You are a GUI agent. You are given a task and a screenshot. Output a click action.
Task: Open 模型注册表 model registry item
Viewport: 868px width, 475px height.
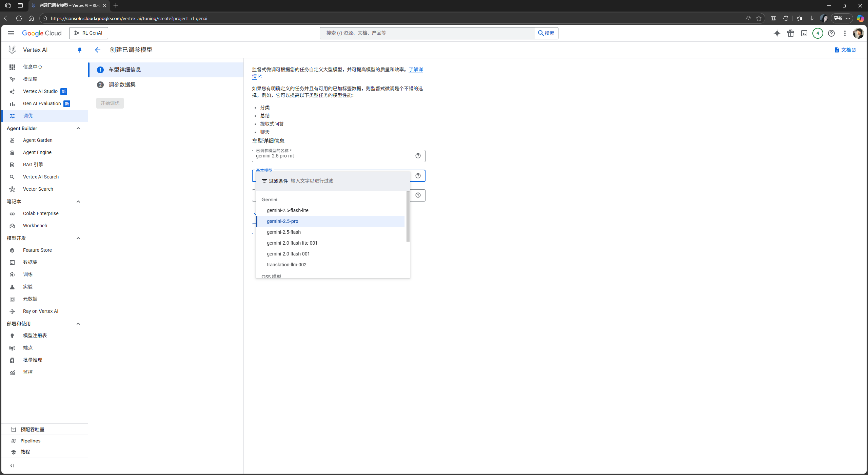(45, 336)
